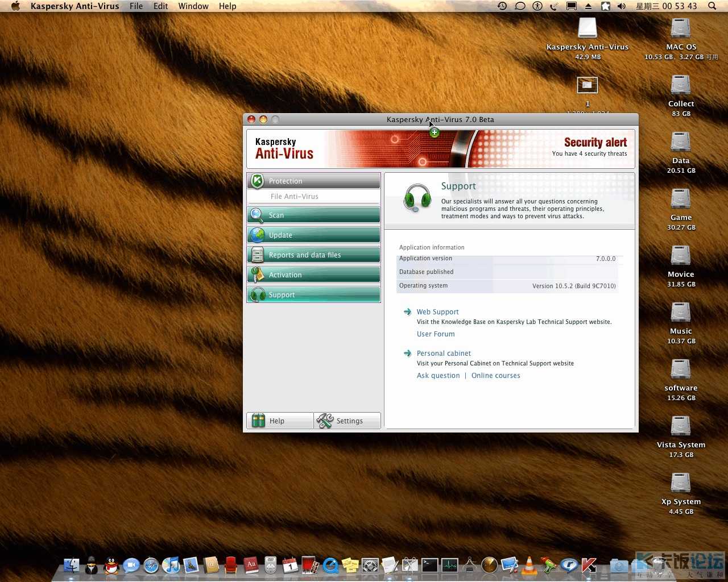This screenshot has height=582, width=728.
Task: Open the Personal cabinet link
Action: point(444,354)
